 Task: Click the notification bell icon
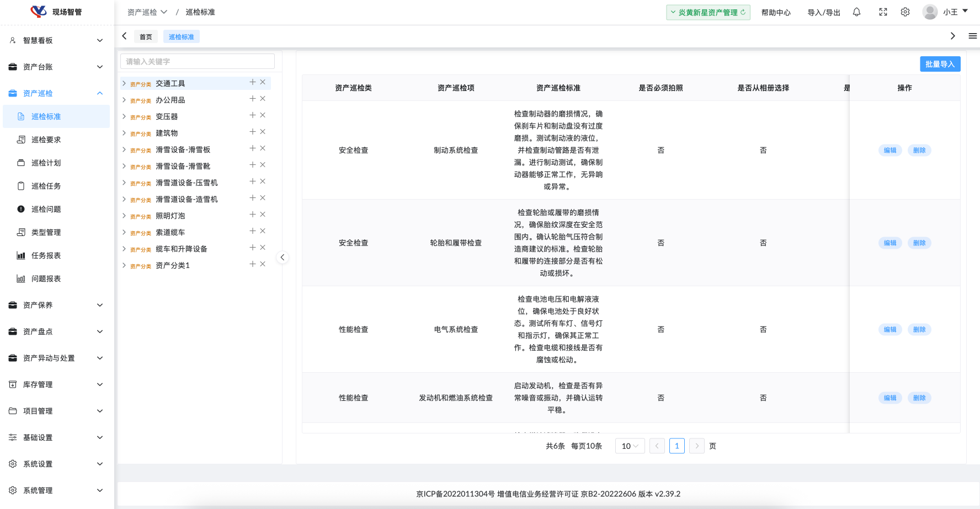(856, 12)
